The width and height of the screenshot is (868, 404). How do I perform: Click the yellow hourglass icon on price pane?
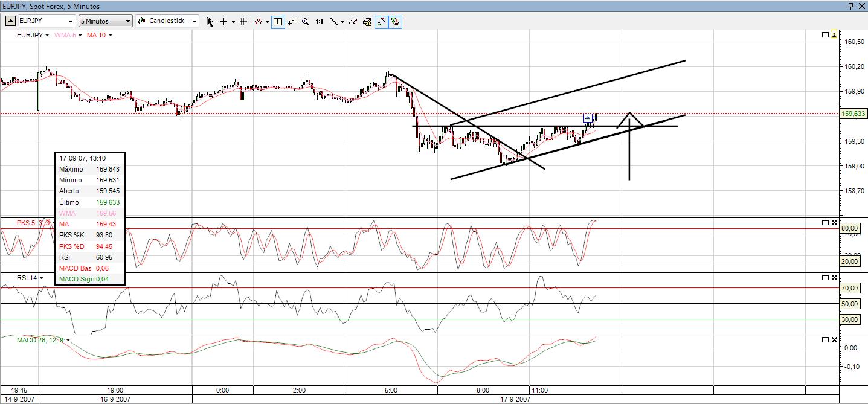coord(834,35)
